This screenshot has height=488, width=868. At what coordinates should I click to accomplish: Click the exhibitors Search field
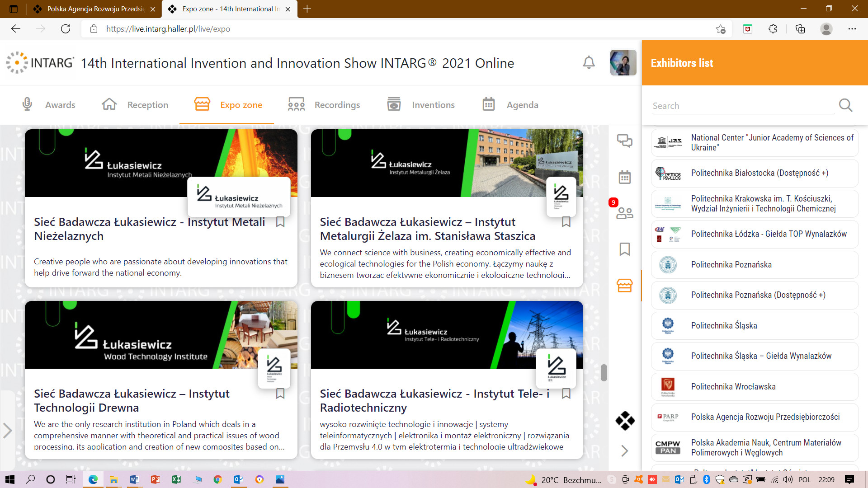coord(743,106)
